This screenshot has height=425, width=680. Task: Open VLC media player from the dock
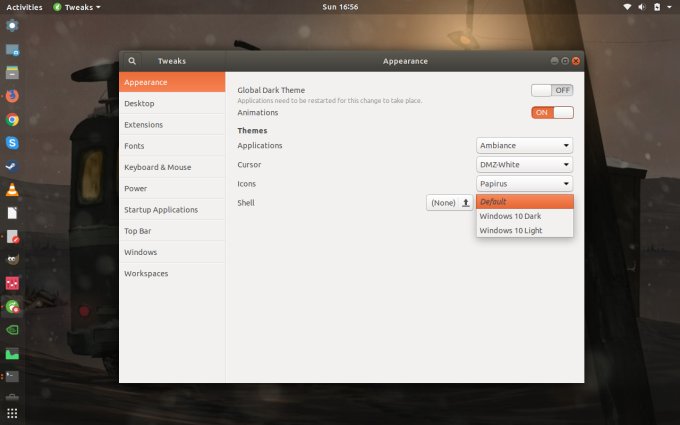[x=12, y=190]
